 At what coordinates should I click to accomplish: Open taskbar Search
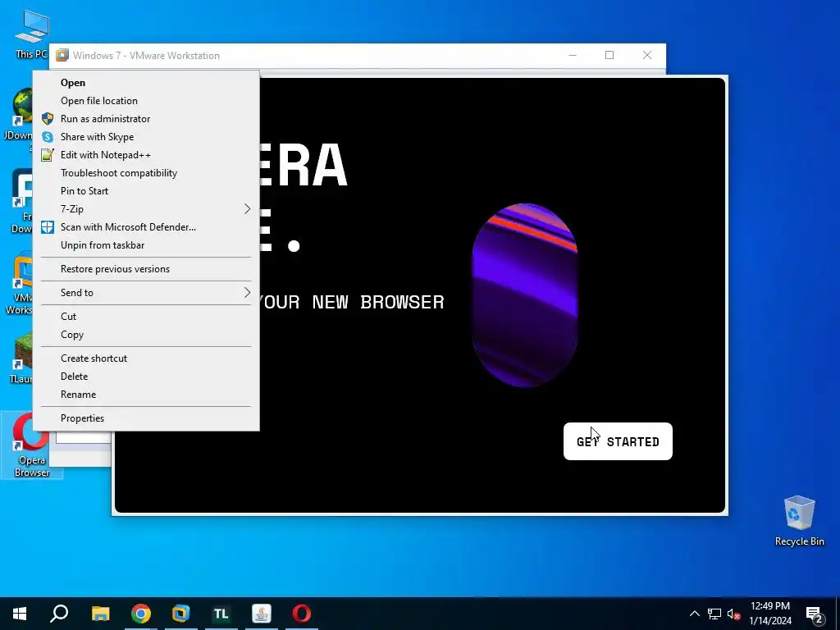tap(59, 614)
